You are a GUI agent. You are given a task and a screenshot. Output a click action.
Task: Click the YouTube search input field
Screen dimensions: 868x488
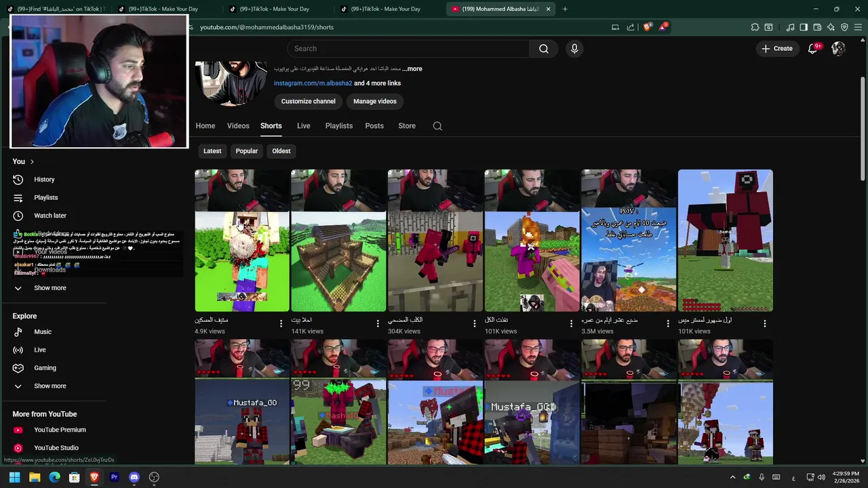pos(408,49)
